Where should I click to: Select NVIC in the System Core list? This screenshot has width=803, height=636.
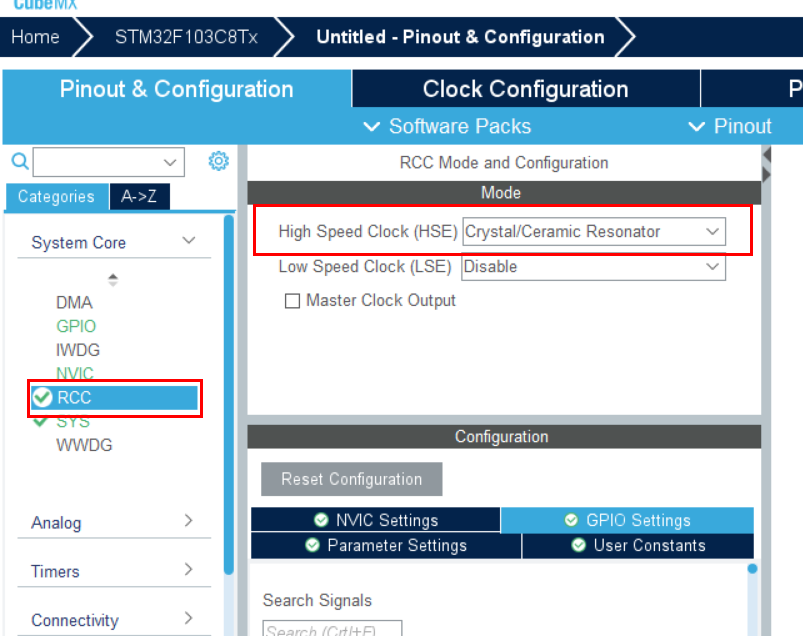75,373
